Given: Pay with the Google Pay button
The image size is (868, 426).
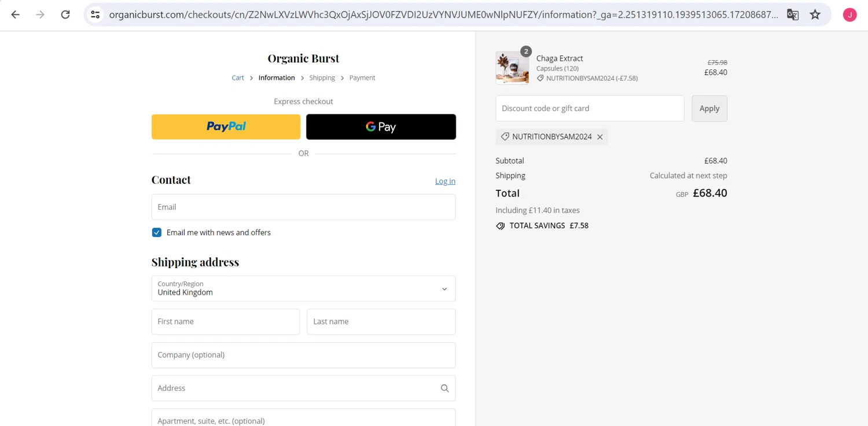Looking at the screenshot, I should point(381,127).
